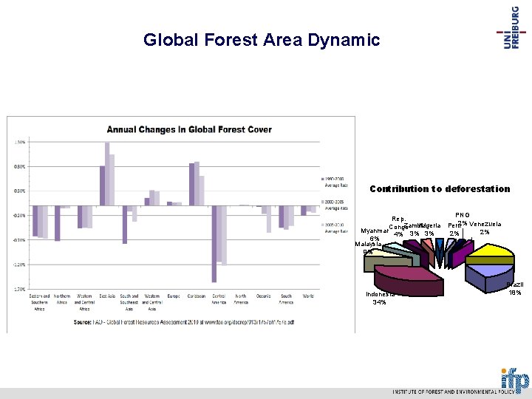Select the World axis label
This screenshot has height=399, width=532.
click(x=308, y=296)
